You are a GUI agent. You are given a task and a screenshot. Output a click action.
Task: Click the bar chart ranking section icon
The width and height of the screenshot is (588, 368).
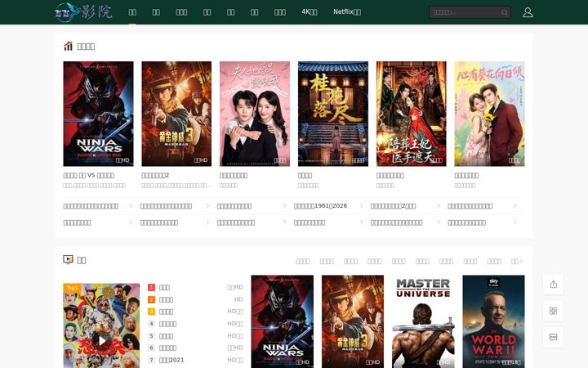tap(68, 46)
